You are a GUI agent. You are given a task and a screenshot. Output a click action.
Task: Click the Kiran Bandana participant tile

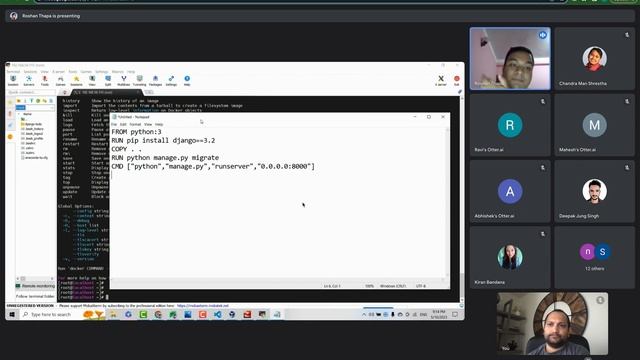(x=510, y=258)
